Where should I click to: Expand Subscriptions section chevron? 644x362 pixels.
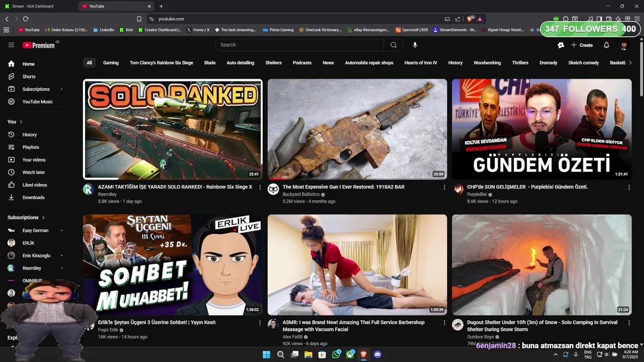coord(43,218)
